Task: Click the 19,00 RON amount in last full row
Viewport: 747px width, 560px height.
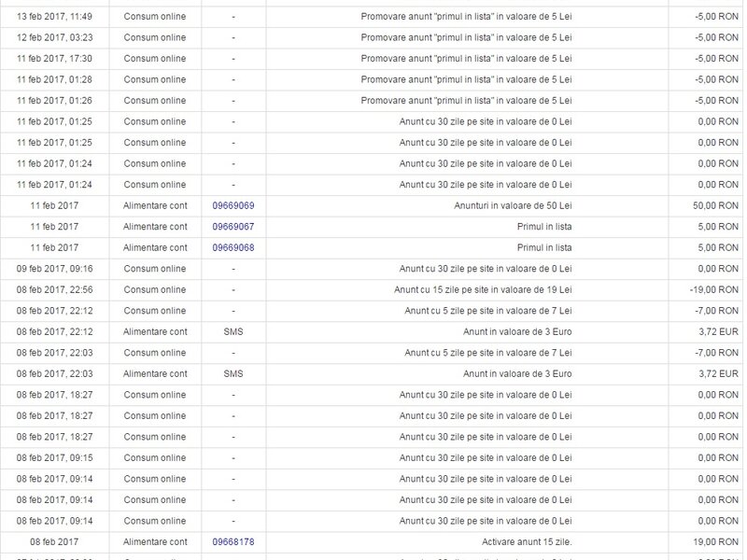Action: click(717, 541)
